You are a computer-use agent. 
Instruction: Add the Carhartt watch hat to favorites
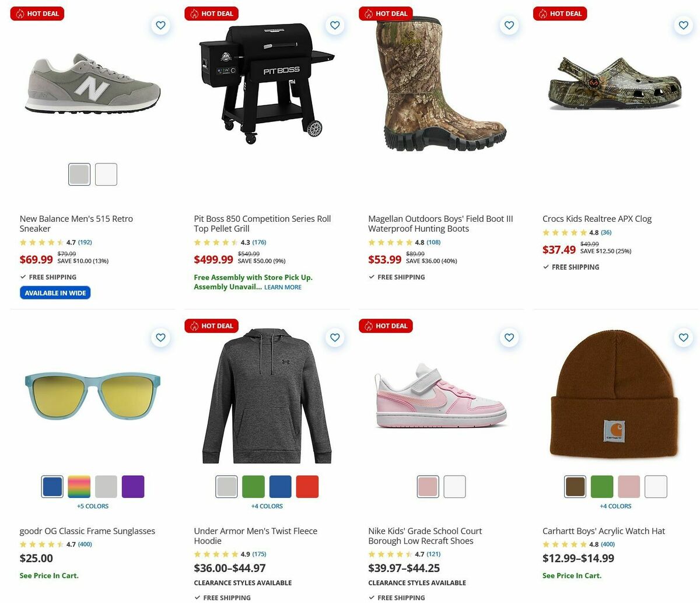click(683, 337)
